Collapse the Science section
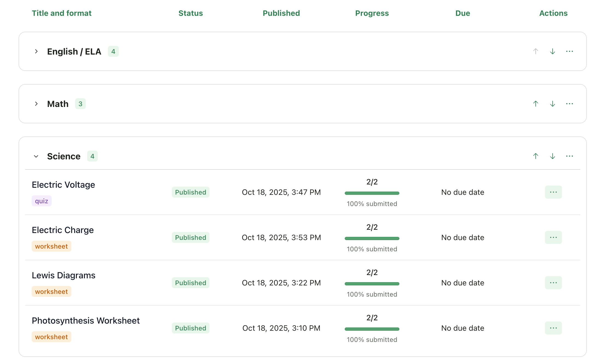Screen dimensions: 613x364 tap(36, 156)
